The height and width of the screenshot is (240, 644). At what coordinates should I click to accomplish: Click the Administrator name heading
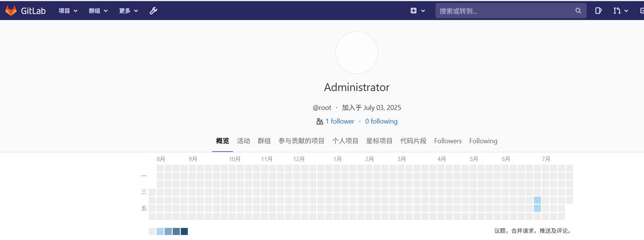pos(357,87)
